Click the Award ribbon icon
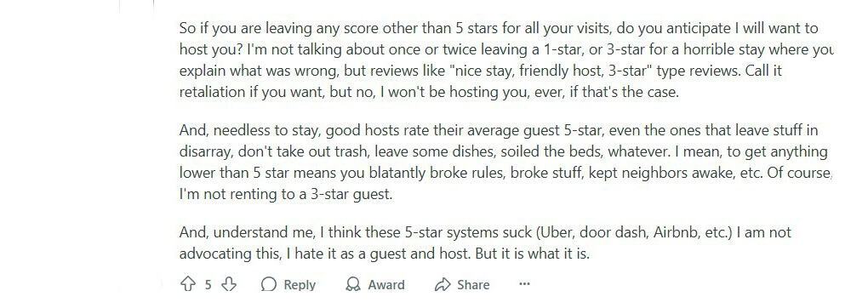The width and height of the screenshot is (868, 308). click(352, 285)
